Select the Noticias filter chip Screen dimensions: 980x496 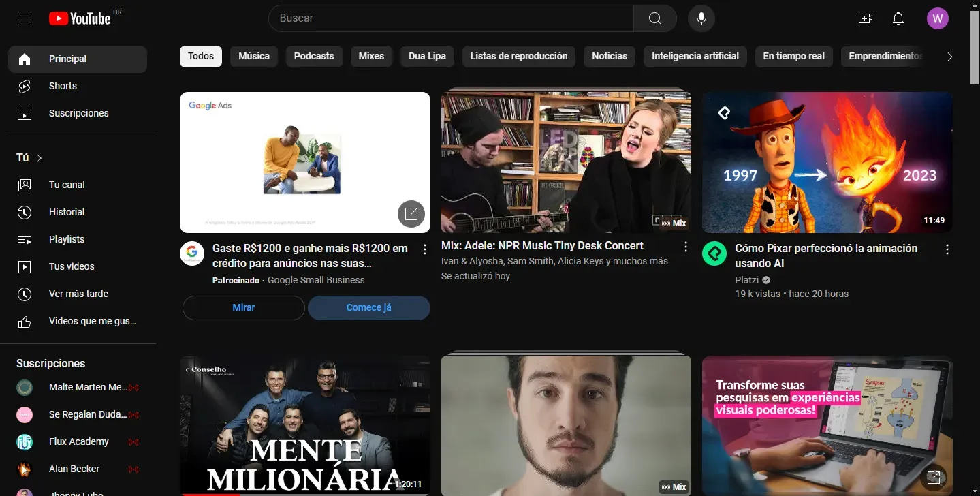(x=610, y=57)
